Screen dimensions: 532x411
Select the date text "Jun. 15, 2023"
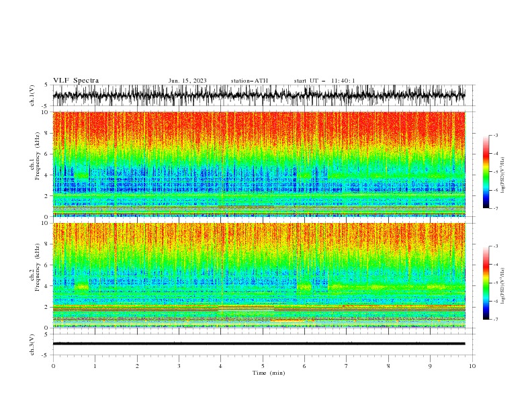point(187,81)
